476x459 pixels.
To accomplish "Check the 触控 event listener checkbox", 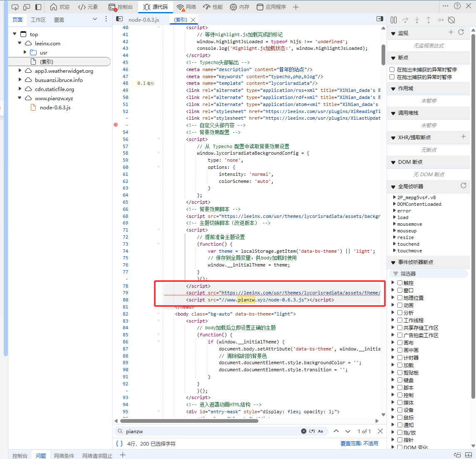I will tap(400, 283).
